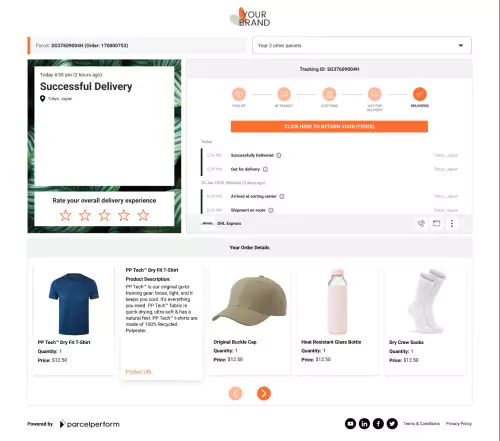Click info icon next to Arrived at sorting center
The image size is (500, 441).
pyautogui.click(x=282, y=196)
